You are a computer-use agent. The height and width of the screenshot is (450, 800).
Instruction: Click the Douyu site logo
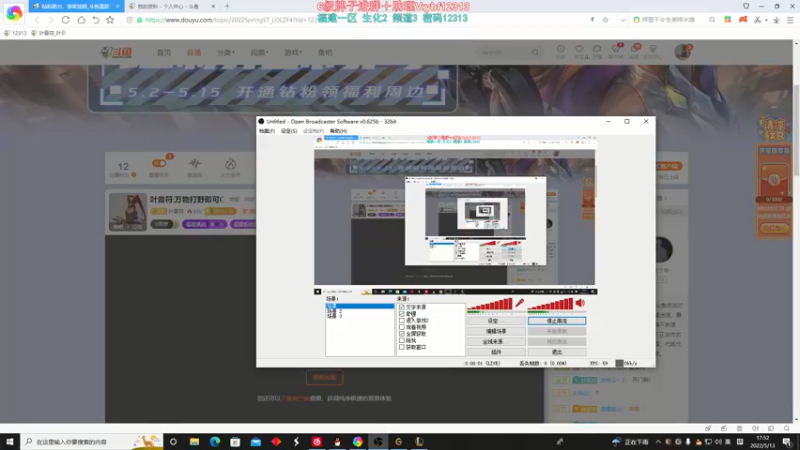(116, 52)
